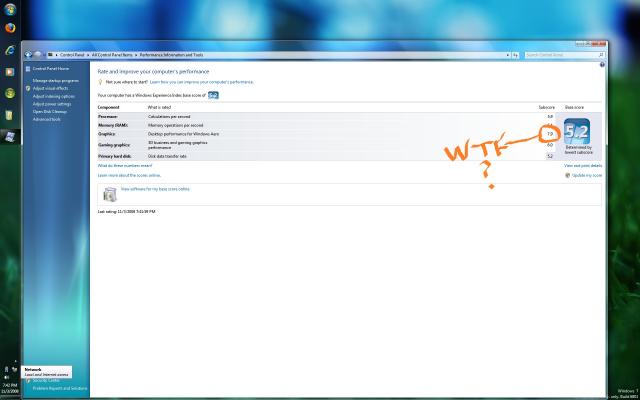Click the Subscore column header
Screen dimensions: 640x400
point(547,107)
